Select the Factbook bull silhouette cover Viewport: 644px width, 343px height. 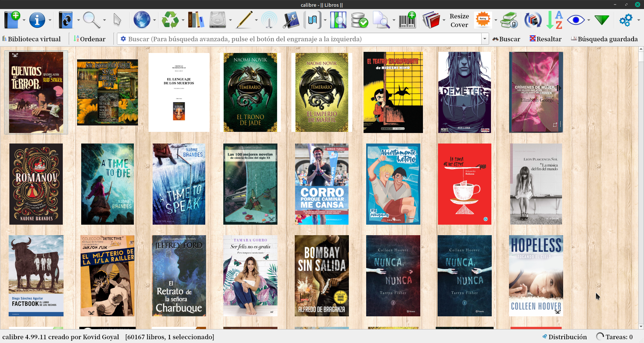pos(36,276)
